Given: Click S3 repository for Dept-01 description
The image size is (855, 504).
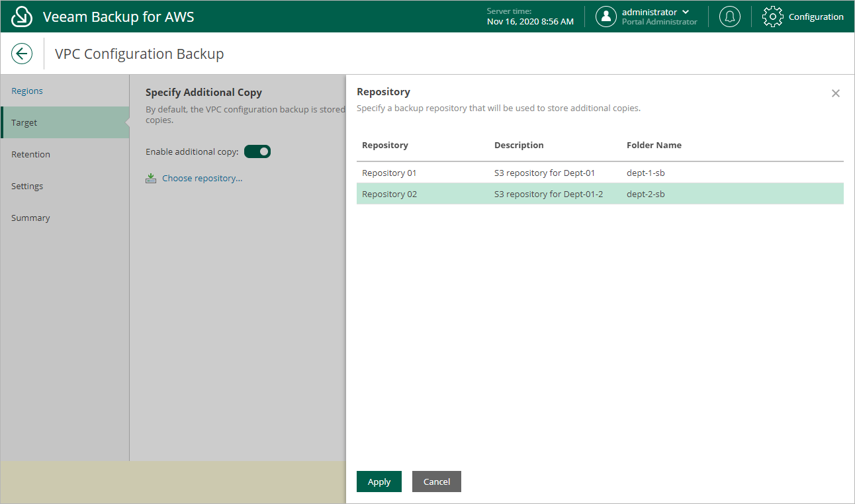Looking at the screenshot, I should pos(545,173).
